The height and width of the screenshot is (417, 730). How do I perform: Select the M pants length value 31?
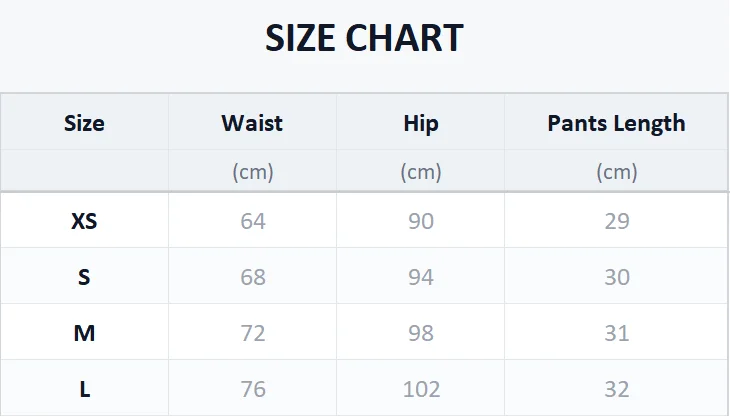click(617, 333)
